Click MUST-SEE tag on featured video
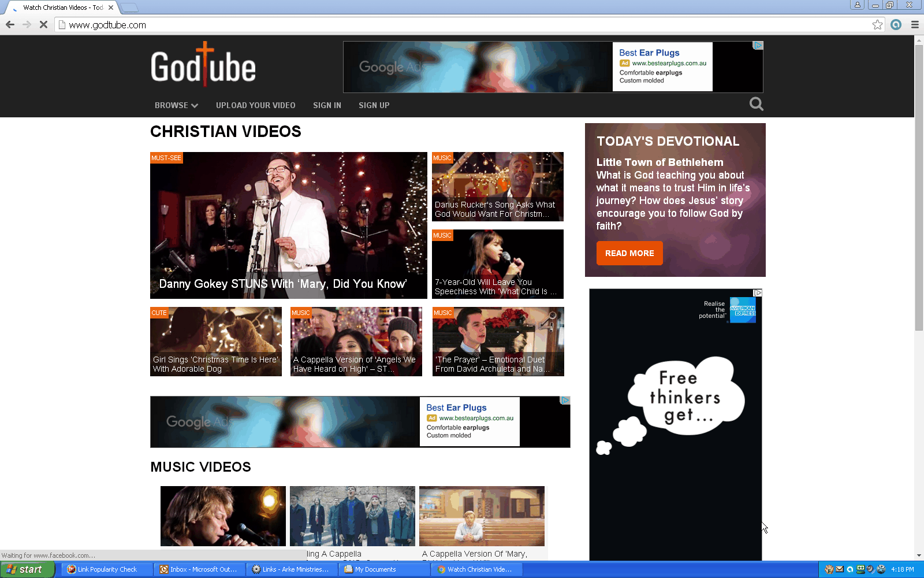 pos(166,158)
